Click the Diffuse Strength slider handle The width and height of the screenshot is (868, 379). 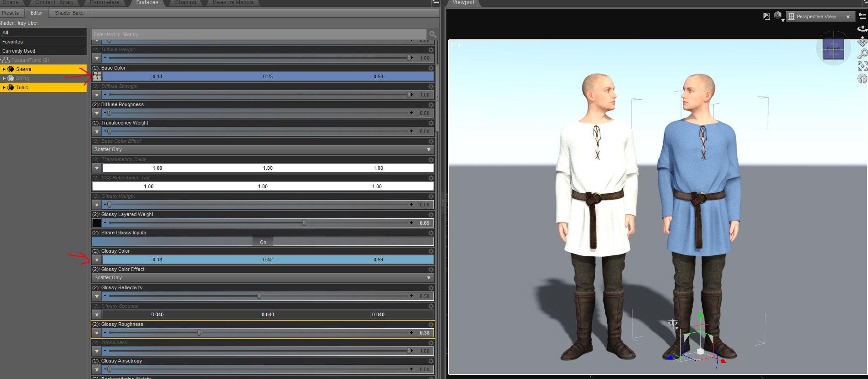tap(409, 95)
